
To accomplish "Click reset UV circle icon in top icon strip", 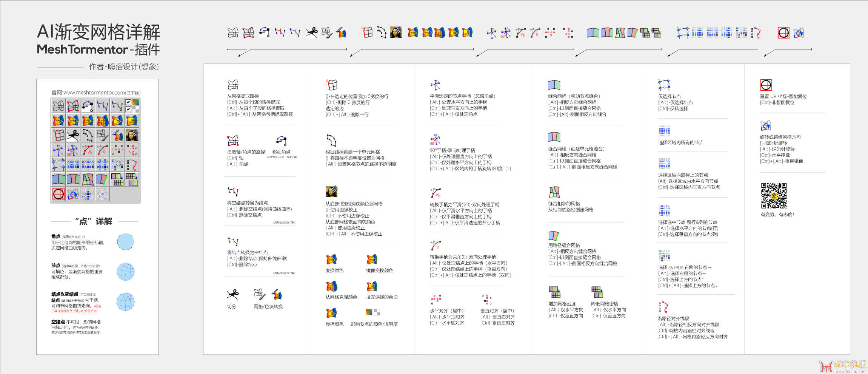I will 783,33.
